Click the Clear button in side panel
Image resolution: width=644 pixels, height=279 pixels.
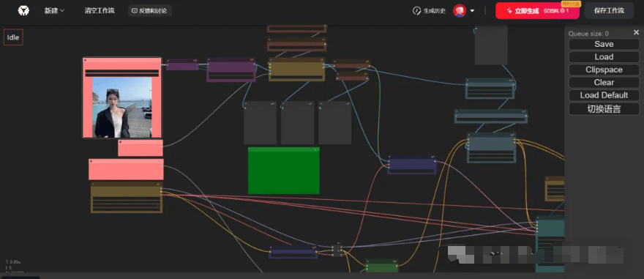click(x=604, y=82)
